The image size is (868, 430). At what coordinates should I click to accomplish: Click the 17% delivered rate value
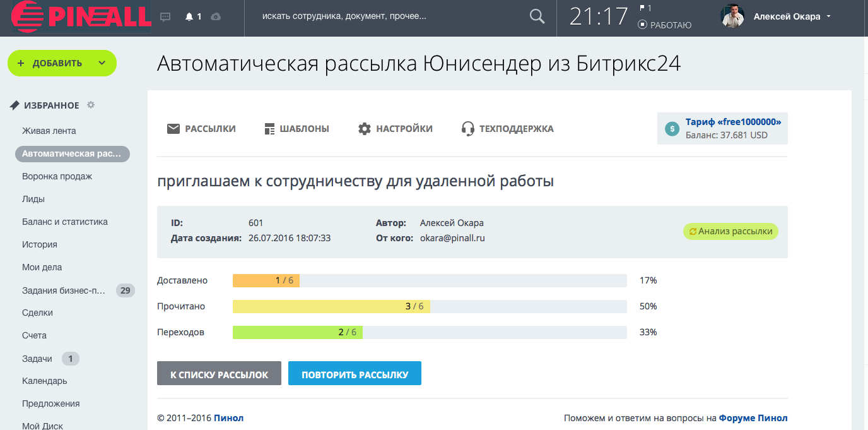tap(648, 280)
